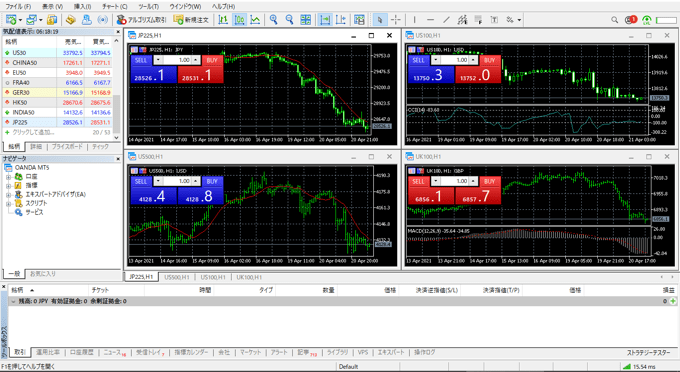Close the Navigator panel

[x=118, y=159]
